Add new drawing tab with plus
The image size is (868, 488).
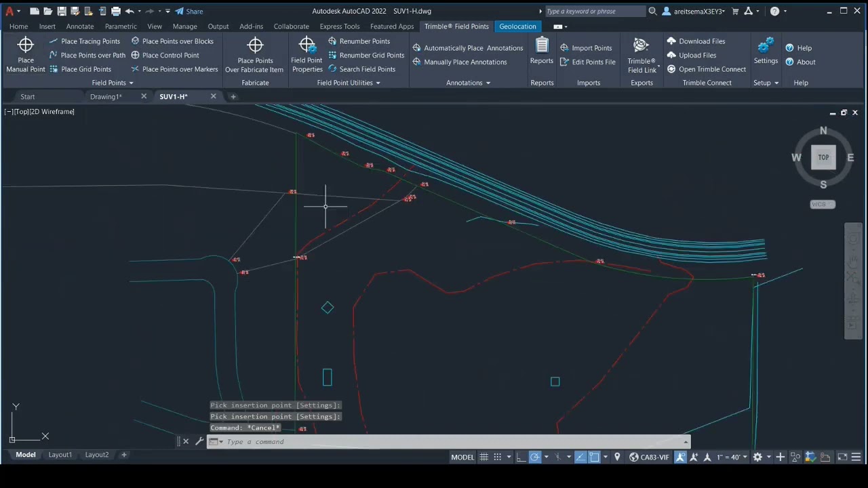[x=233, y=97]
